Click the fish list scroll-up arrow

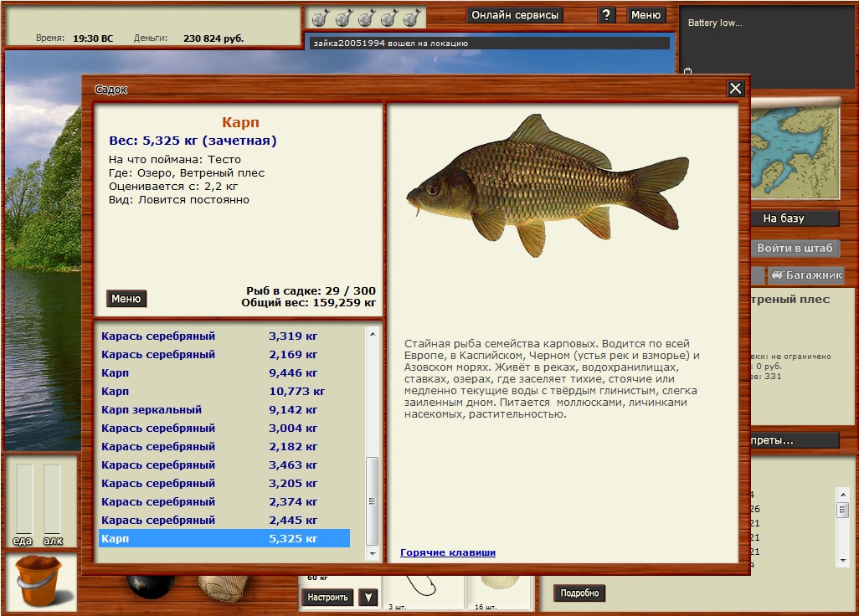click(373, 333)
